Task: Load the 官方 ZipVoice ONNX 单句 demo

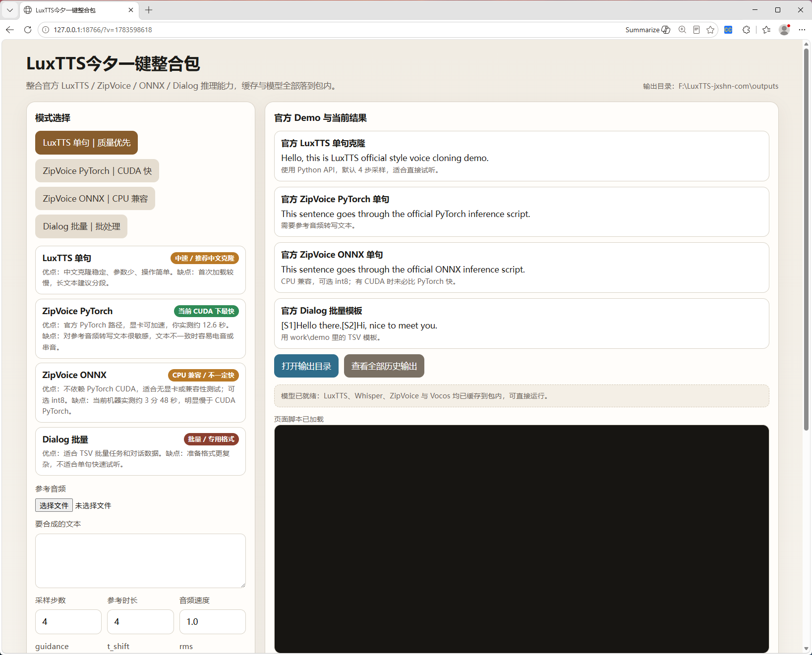Action: (x=522, y=268)
